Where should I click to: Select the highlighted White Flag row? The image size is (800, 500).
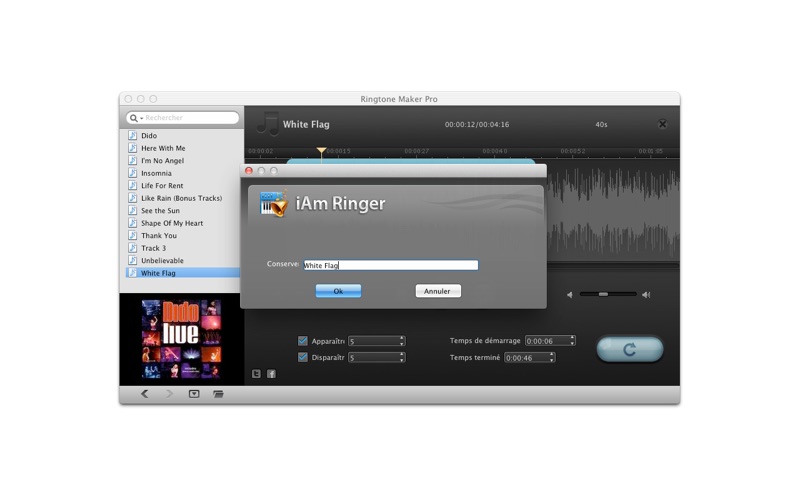(x=183, y=273)
